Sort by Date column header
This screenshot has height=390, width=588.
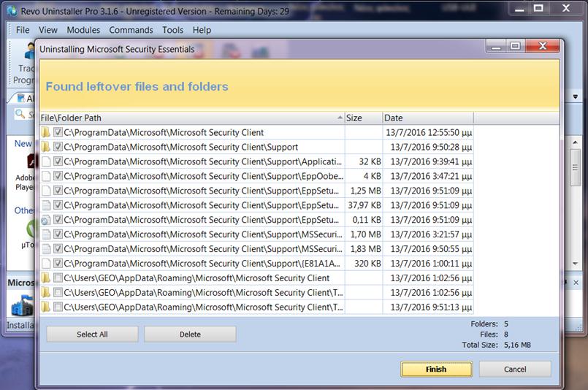(x=428, y=118)
